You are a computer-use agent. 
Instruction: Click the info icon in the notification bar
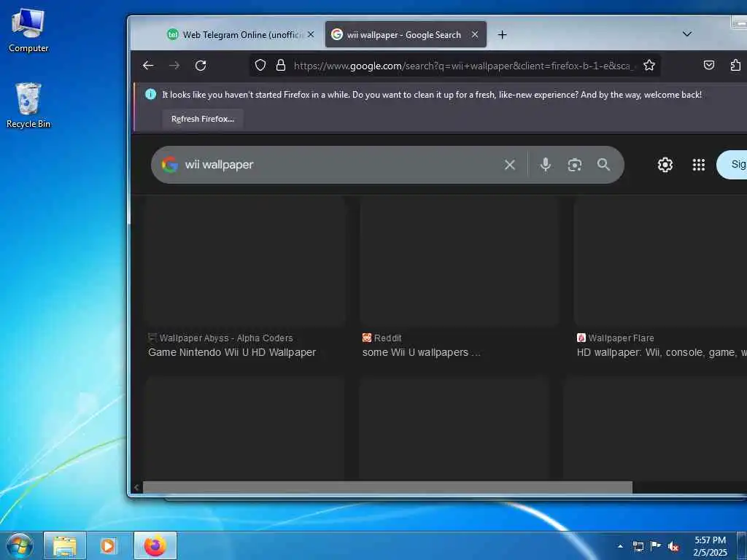coord(150,94)
